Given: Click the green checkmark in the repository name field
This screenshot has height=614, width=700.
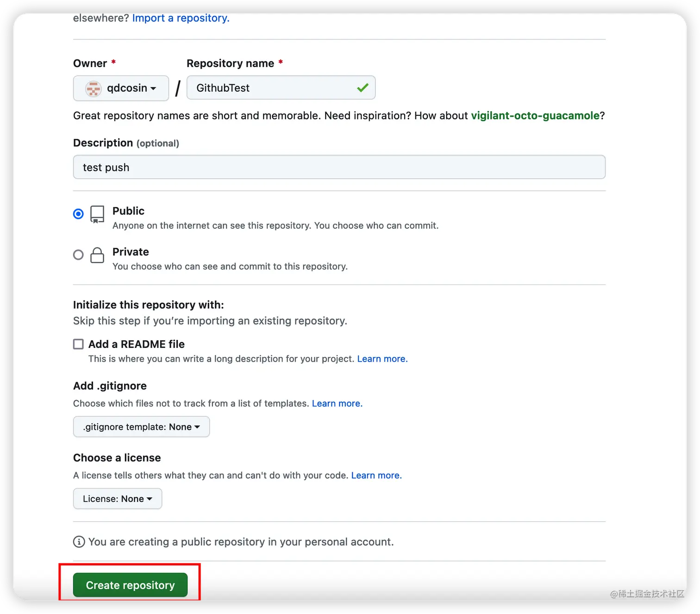Looking at the screenshot, I should pyautogui.click(x=362, y=88).
